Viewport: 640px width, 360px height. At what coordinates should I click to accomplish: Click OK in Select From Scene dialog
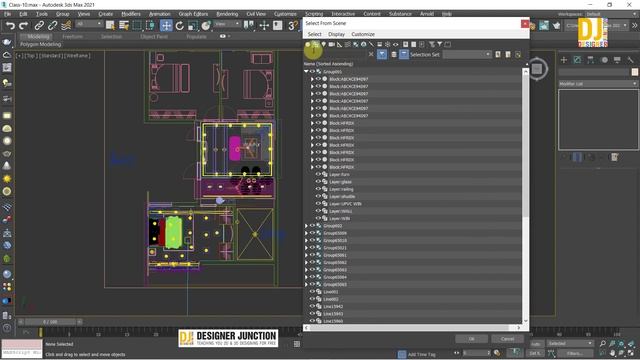click(471, 339)
